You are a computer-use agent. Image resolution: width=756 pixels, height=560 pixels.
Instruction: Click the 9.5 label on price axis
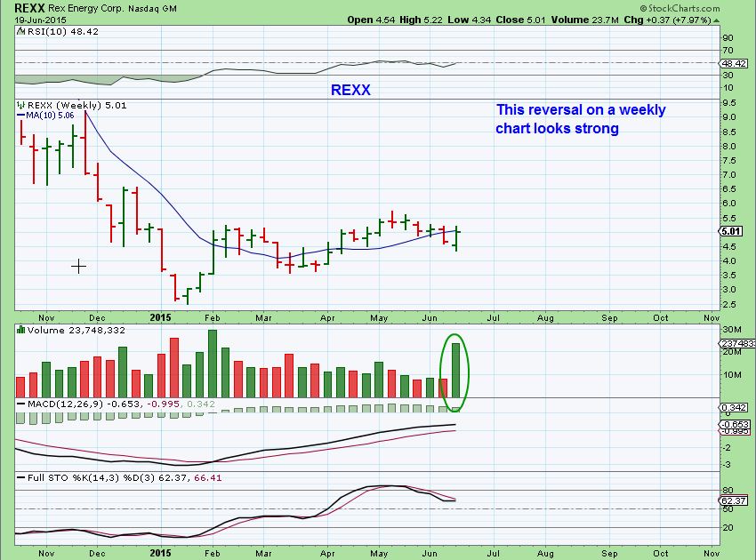click(729, 102)
